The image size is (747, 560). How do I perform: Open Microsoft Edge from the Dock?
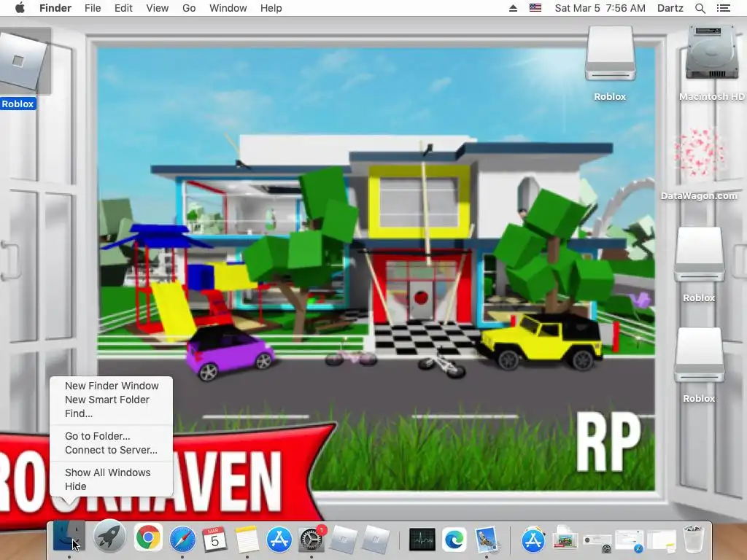[454, 540]
